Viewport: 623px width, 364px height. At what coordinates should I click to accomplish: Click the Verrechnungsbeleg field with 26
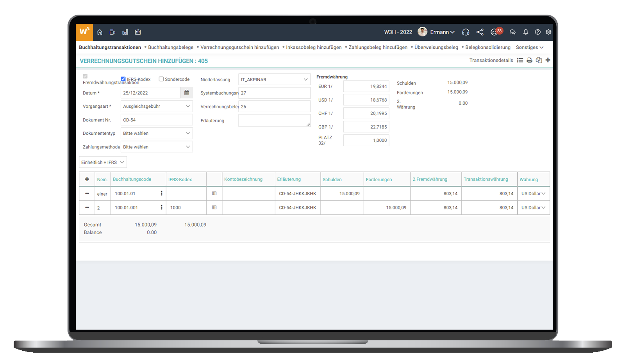tap(275, 107)
